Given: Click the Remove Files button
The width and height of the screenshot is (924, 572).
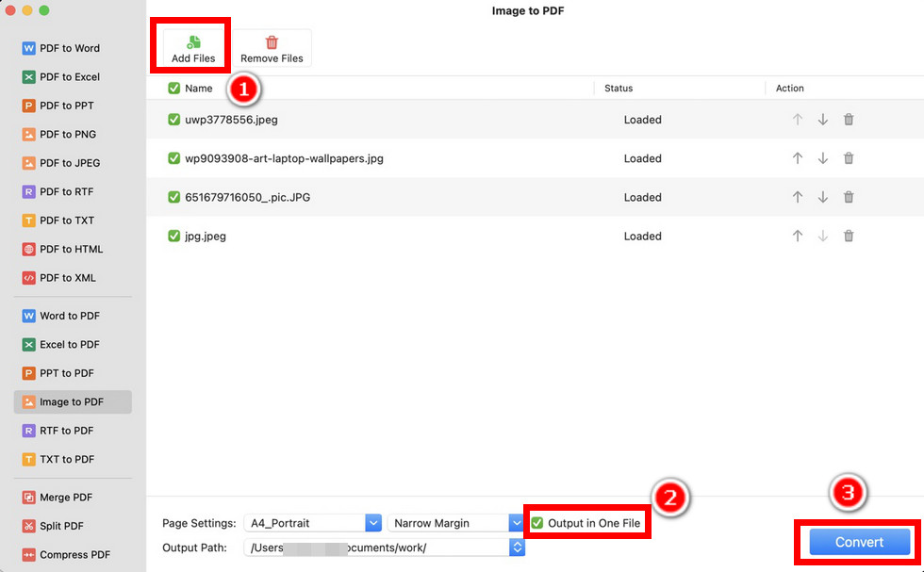Looking at the screenshot, I should tap(272, 47).
